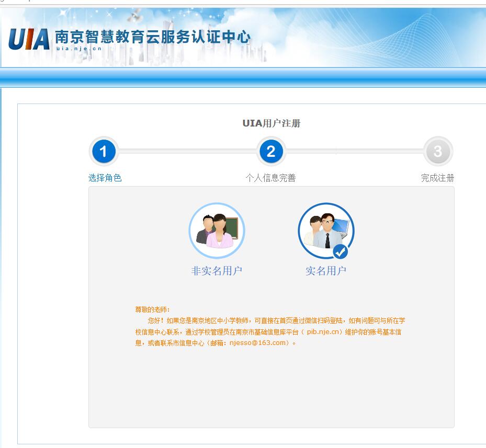Click the UIA logo in header

tap(29, 39)
